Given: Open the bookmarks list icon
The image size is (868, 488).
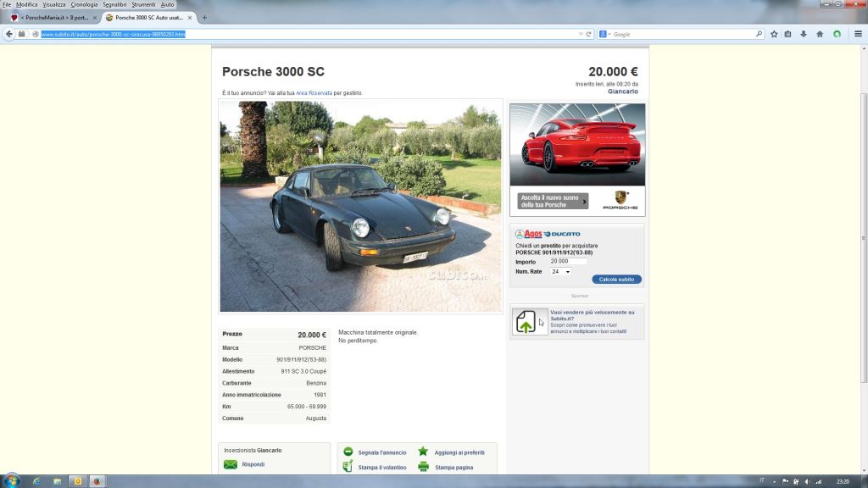Looking at the screenshot, I should (787, 34).
